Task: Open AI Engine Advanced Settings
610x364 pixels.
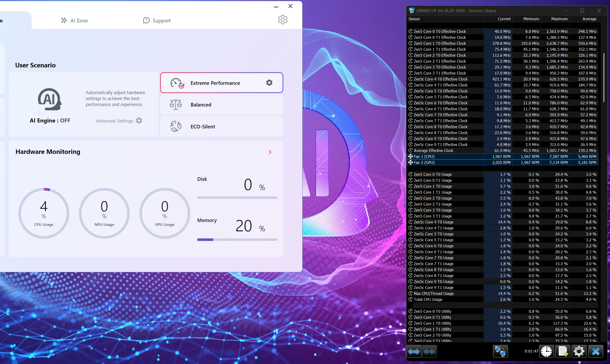Action: tap(119, 121)
